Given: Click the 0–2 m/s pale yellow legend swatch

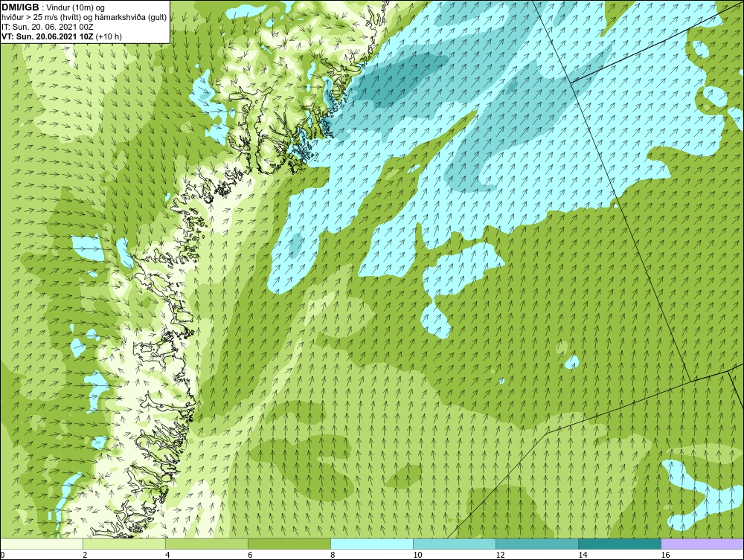Looking at the screenshot, I should 41,544.
